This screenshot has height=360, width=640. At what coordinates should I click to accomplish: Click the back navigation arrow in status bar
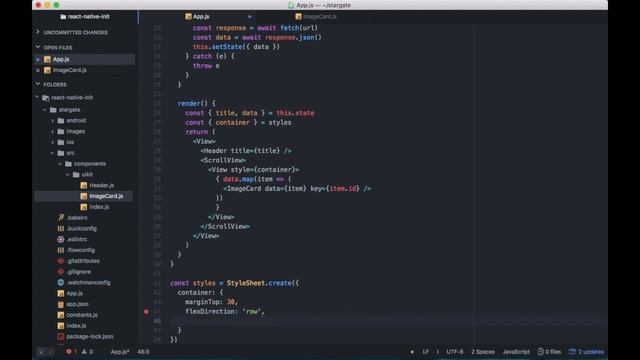click(41, 351)
